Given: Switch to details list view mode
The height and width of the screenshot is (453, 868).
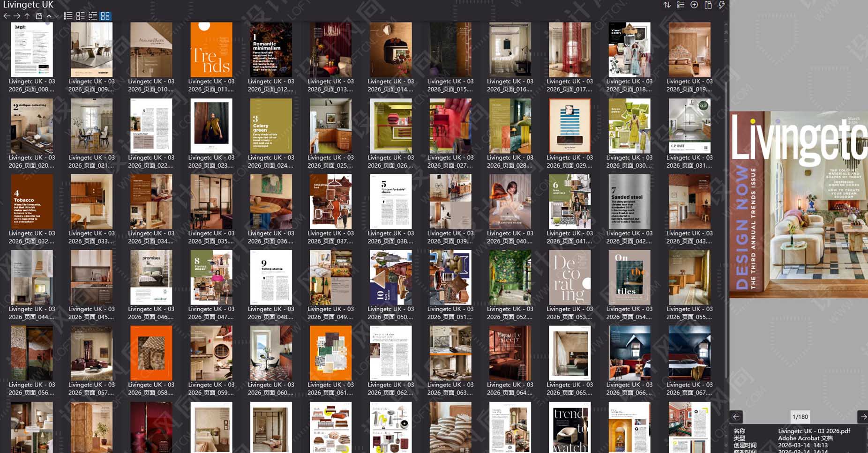Looking at the screenshot, I should pos(93,16).
